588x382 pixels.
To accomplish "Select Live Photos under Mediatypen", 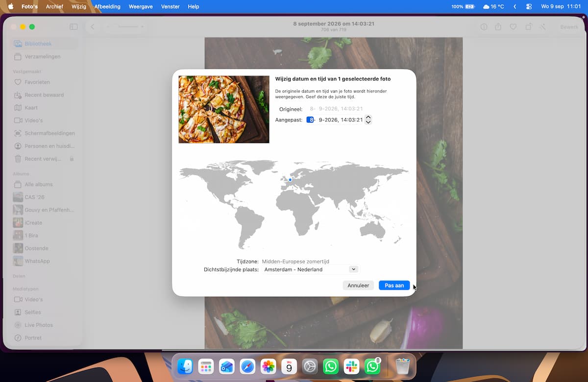I will point(44,325).
